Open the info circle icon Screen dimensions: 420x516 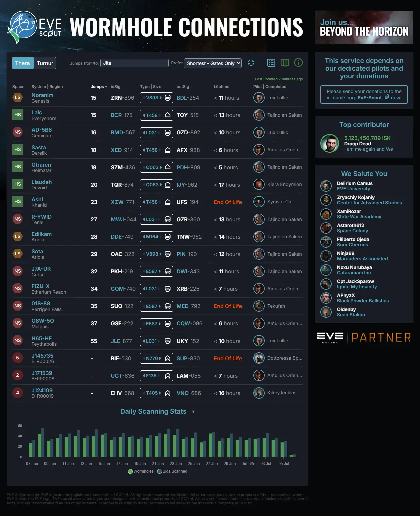click(x=298, y=63)
